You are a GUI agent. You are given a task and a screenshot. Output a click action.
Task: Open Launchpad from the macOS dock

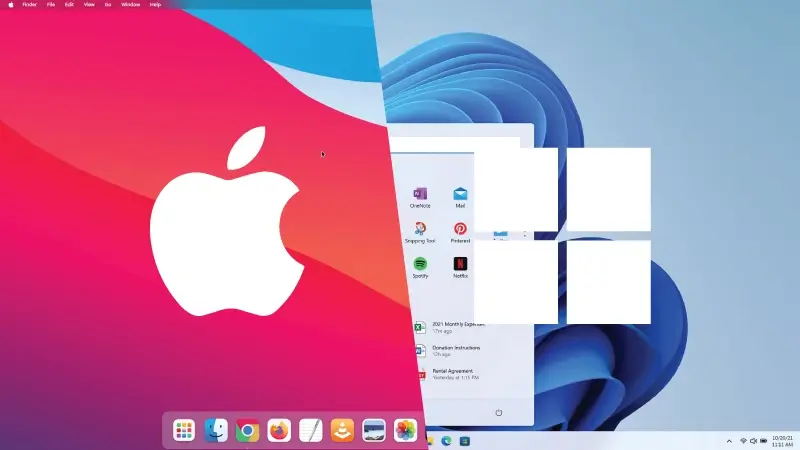pos(184,430)
